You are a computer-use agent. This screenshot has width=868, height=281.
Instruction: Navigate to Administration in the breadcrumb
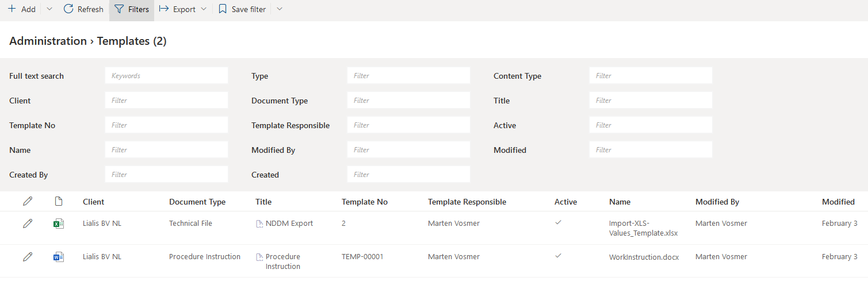click(48, 41)
